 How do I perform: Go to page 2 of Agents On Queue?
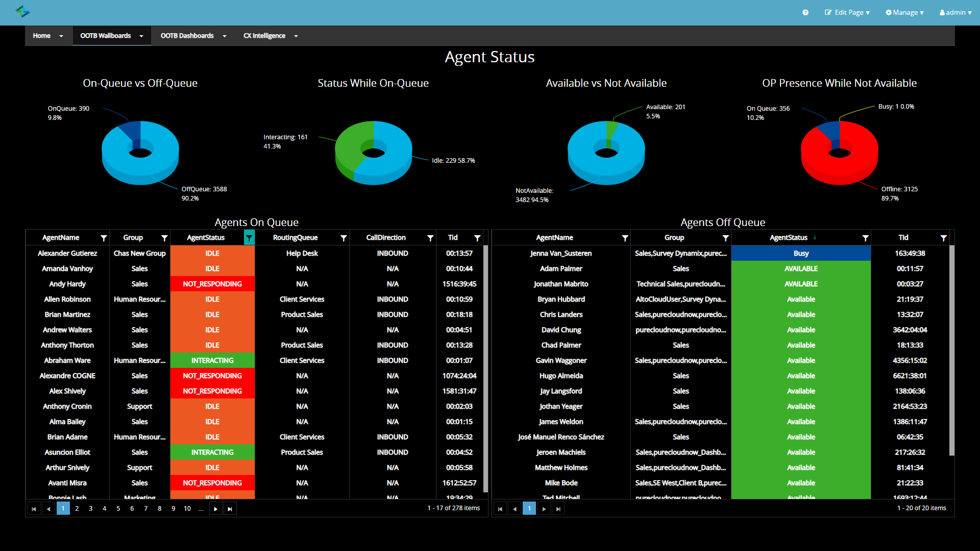coord(77,508)
